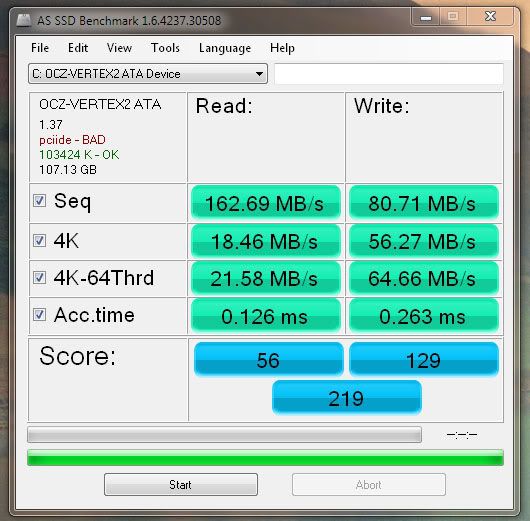This screenshot has width=530, height=521.
Task: Click the 'pciide - BAD' driver status text
Action: tap(72, 140)
